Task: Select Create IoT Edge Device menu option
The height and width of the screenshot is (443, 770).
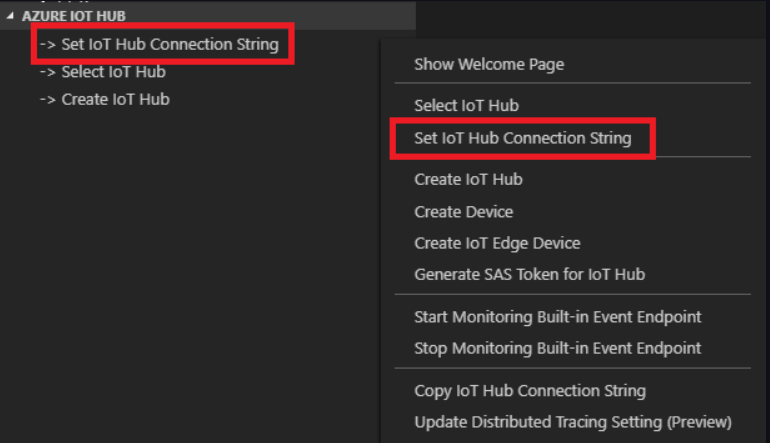Action: [497, 243]
